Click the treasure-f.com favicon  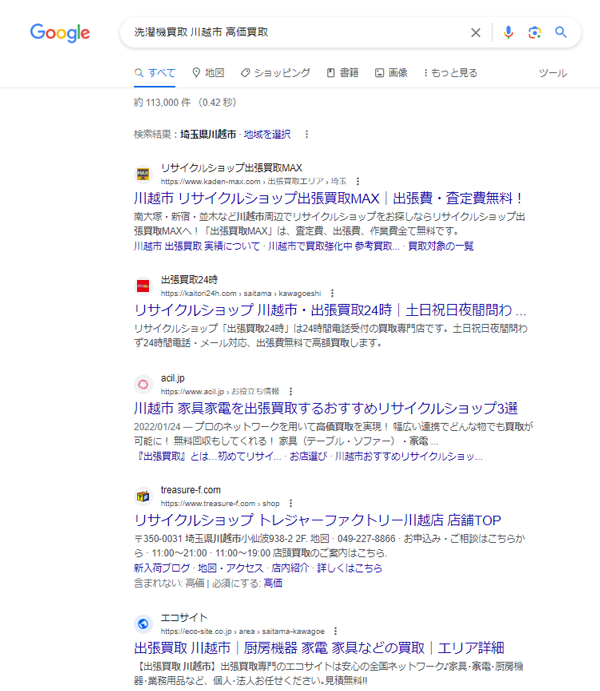point(143,496)
